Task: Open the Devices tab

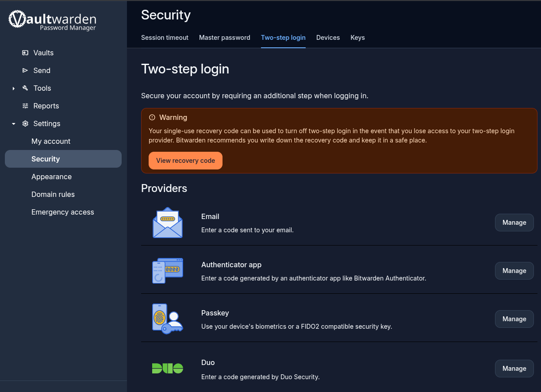Action: (328, 38)
